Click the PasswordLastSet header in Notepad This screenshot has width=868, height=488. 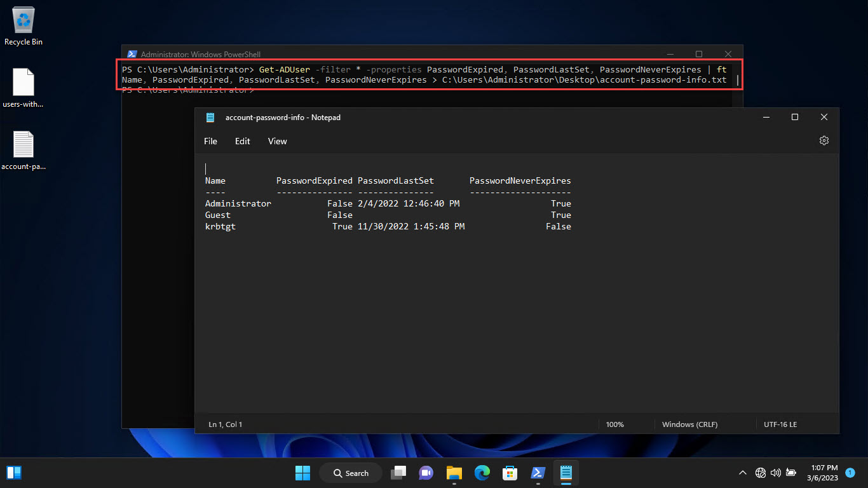point(396,181)
